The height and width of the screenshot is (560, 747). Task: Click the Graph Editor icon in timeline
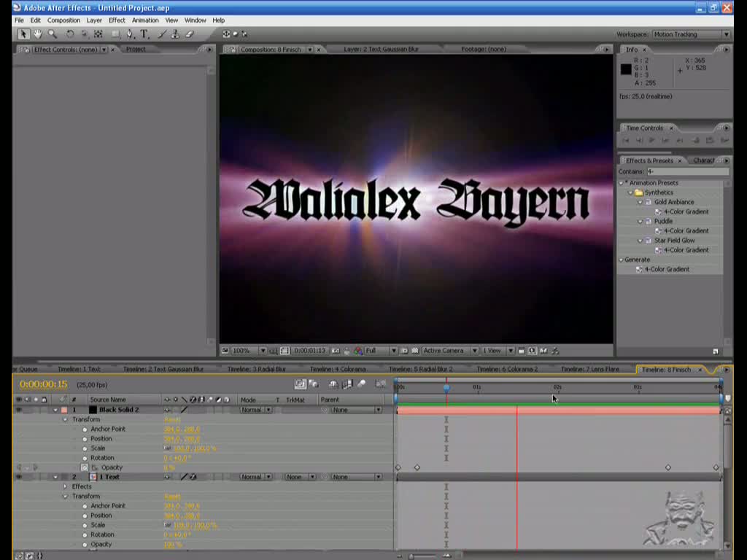pos(381,384)
